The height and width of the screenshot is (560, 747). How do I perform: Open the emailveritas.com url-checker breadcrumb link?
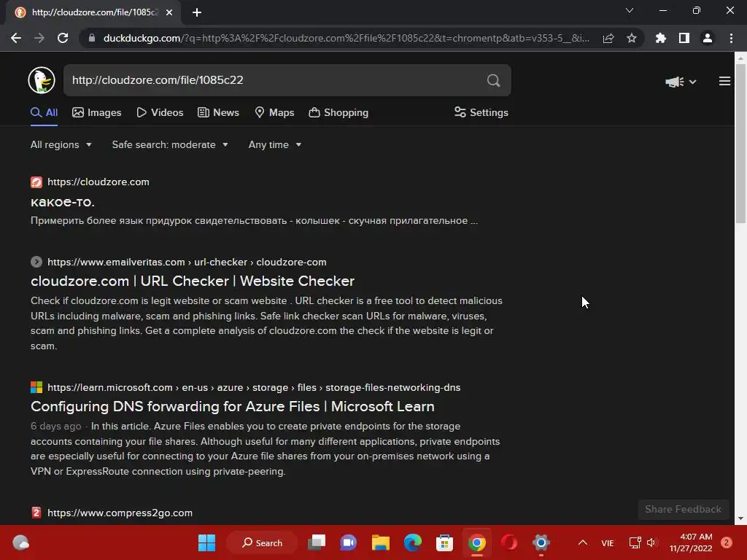click(187, 262)
